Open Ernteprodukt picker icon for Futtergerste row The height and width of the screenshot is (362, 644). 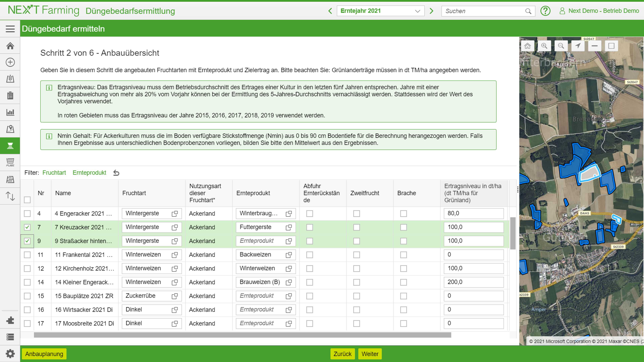(288, 227)
